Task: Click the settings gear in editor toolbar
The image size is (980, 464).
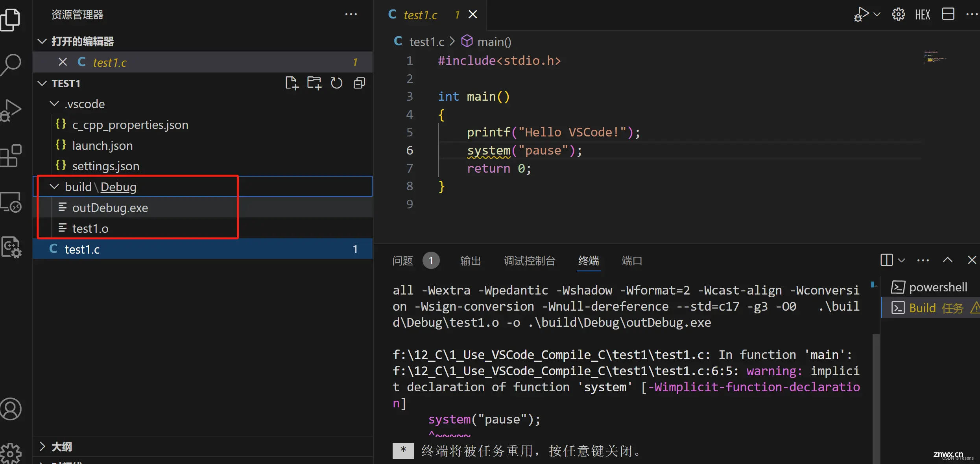Action: pyautogui.click(x=898, y=15)
